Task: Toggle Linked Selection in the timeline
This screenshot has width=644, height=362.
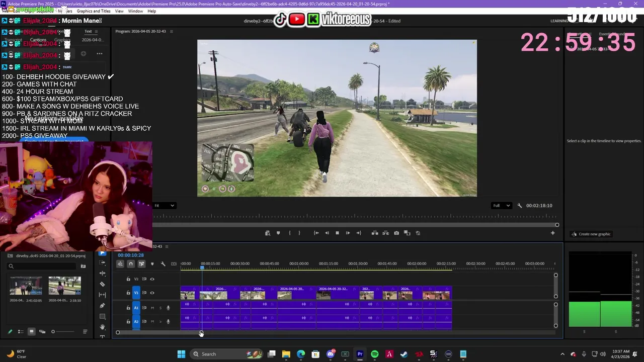Action: coord(141,263)
